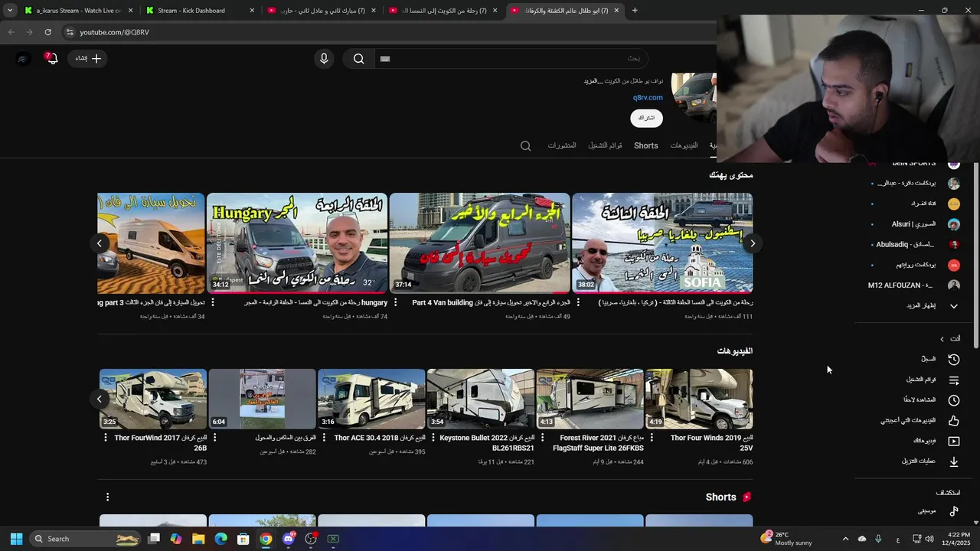This screenshot has width=980, height=551.
Task: Switch to the Shorts channel tab
Action: point(645,145)
